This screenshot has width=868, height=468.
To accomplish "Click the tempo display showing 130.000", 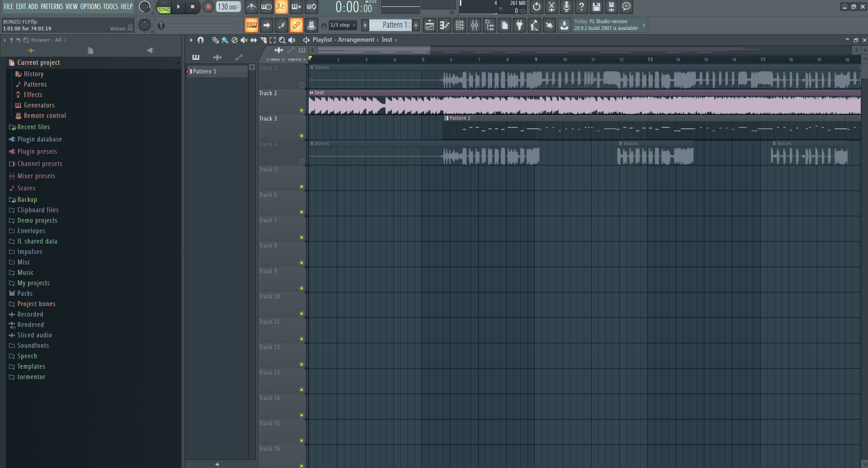I will (x=228, y=7).
